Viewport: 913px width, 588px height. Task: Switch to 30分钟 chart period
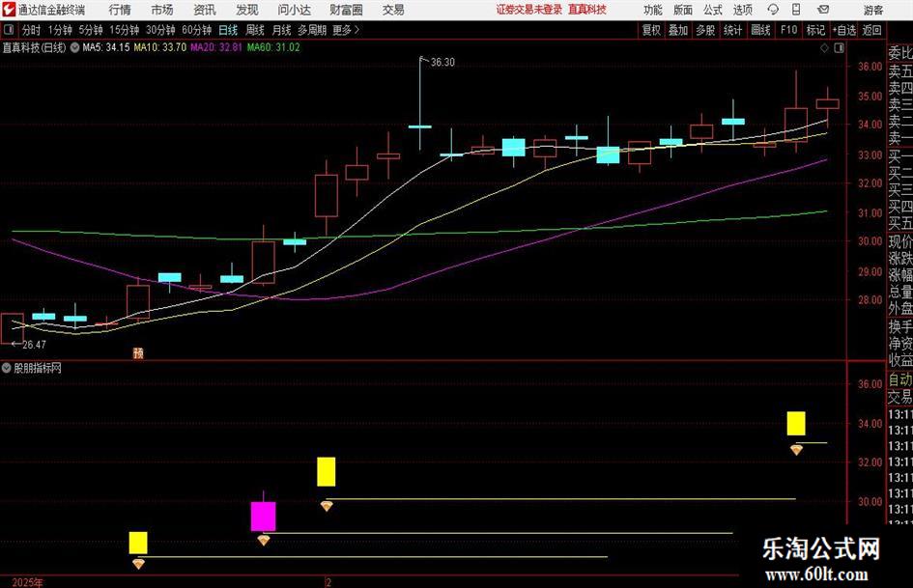click(160, 30)
